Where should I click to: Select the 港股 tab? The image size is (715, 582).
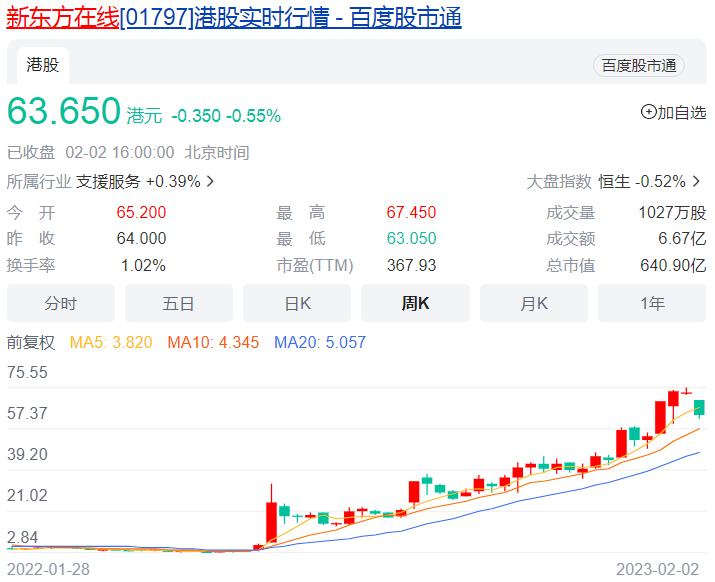pyautogui.click(x=43, y=65)
